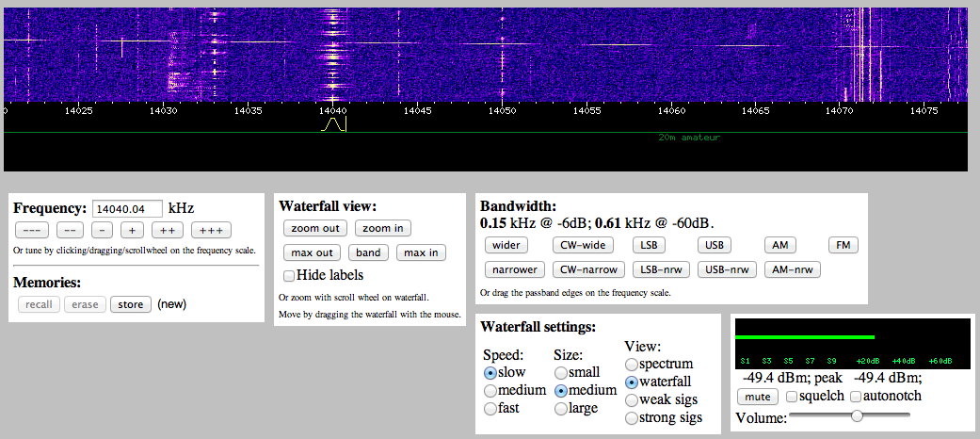Store the current frequency in memories
Screen dimensions: 980x439
tap(131, 304)
